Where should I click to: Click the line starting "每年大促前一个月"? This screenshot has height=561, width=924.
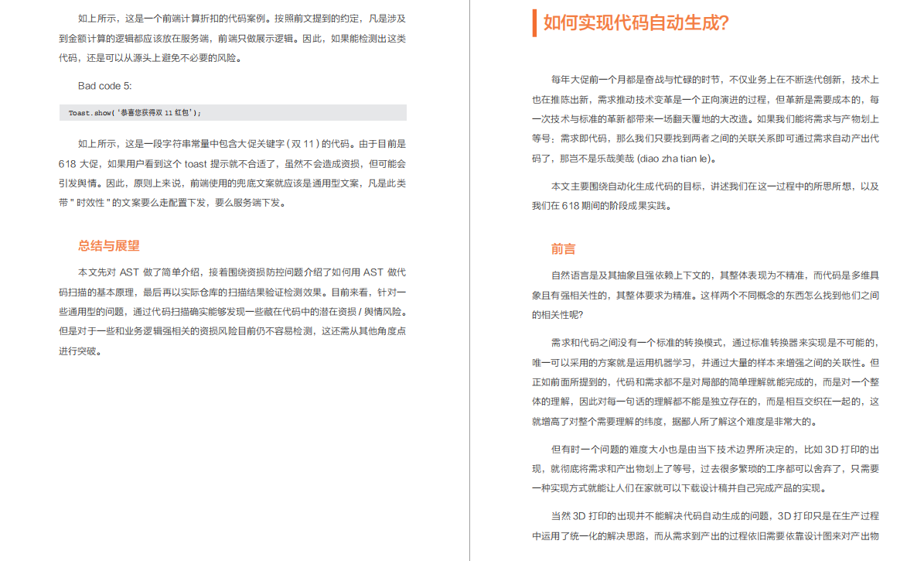point(714,80)
